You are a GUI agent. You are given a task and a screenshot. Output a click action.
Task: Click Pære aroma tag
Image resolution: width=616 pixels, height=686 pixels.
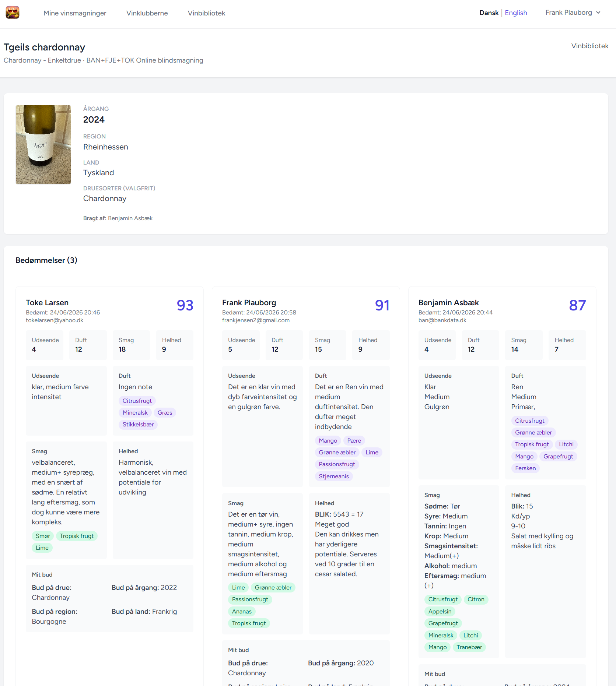coord(354,441)
